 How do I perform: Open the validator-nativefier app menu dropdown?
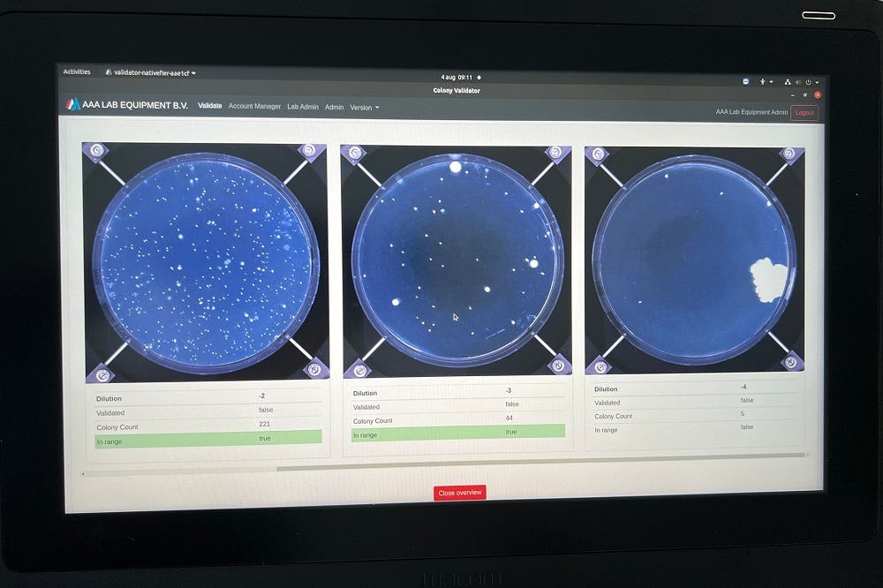pos(151,72)
